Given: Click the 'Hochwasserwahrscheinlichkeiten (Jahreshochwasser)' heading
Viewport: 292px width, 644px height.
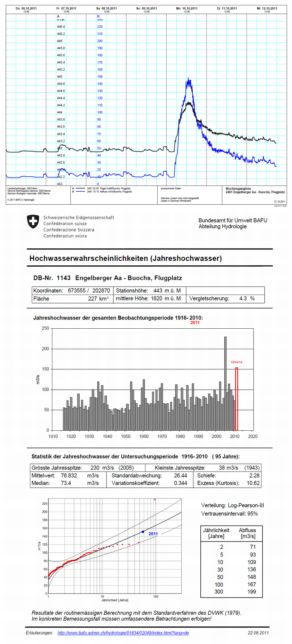Looking at the screenshot, I should [x=126, y=258].
